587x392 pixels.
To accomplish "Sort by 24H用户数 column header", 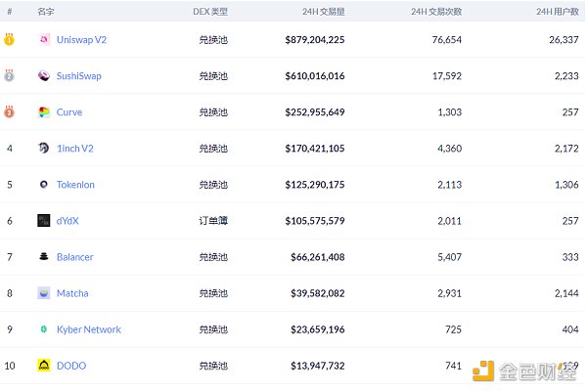I will point(559,12).
